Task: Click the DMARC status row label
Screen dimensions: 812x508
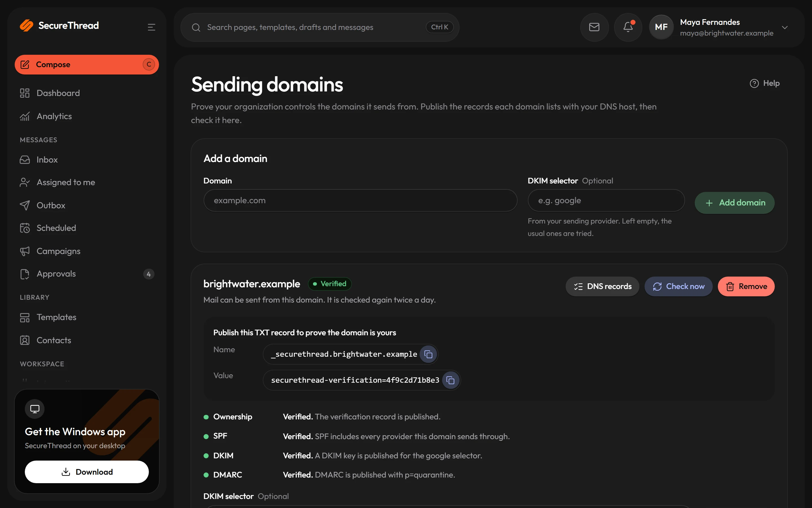Action: [x=228, y=475]
